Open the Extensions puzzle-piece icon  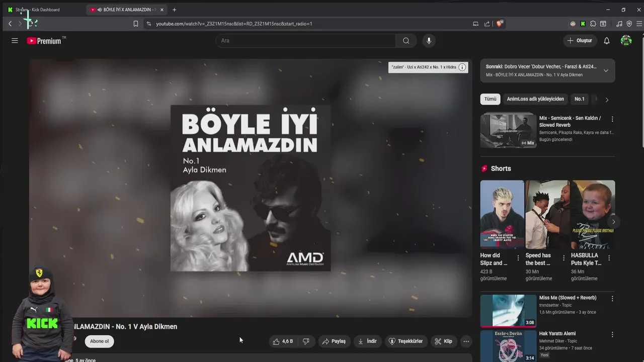click(x=593, y=24)
